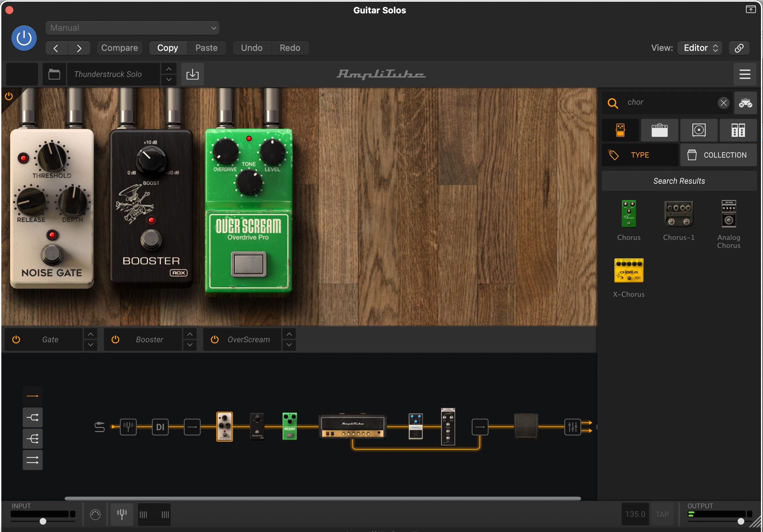Step to next preset with down chevron
The height and width of the screenshot is (532, 763).
click(169, 80)
